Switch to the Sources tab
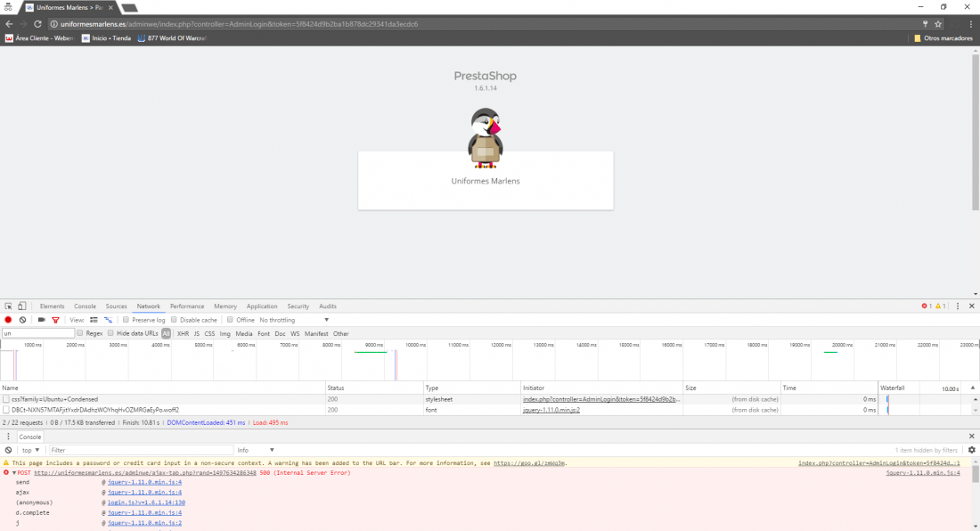 tap(116, 306)
